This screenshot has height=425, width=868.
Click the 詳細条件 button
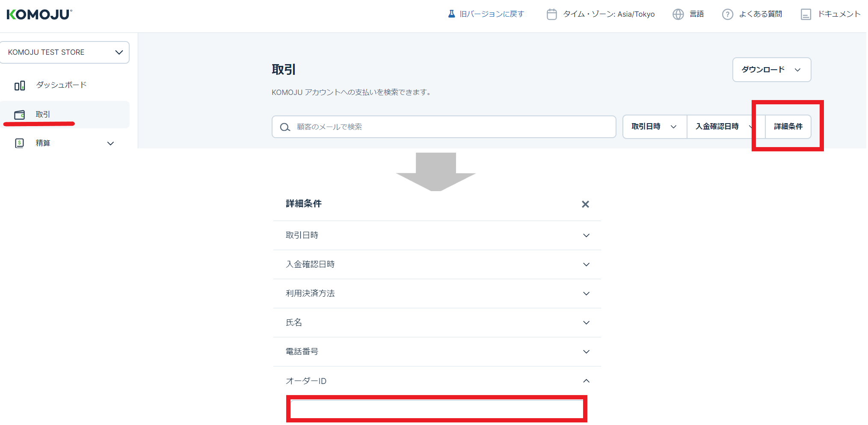(x=788, y=127)
